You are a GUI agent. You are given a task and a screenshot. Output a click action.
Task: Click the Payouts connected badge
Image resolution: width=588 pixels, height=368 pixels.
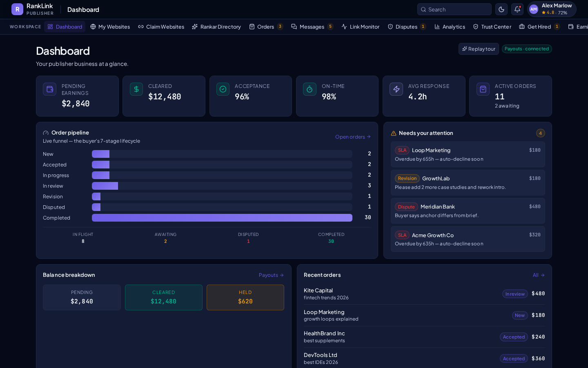click(x=527, y=49)
